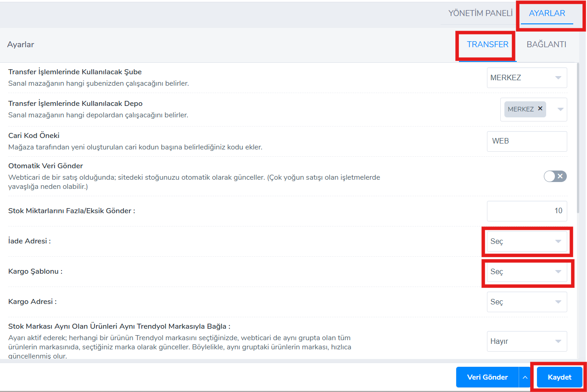Open the AYARLAR tab
This screenshot has width=587, height=392.
point(547,13)
